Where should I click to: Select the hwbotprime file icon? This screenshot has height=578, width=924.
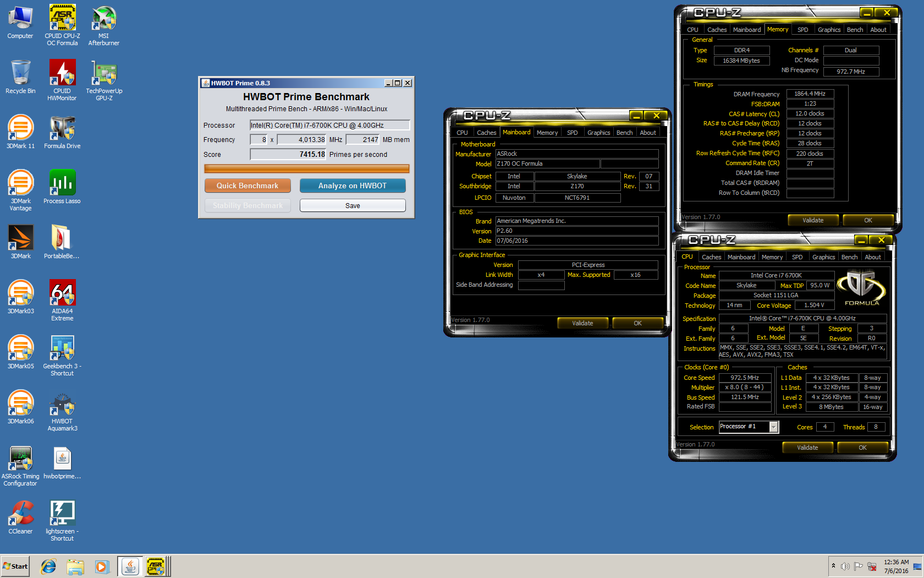[x=62, y=462]
